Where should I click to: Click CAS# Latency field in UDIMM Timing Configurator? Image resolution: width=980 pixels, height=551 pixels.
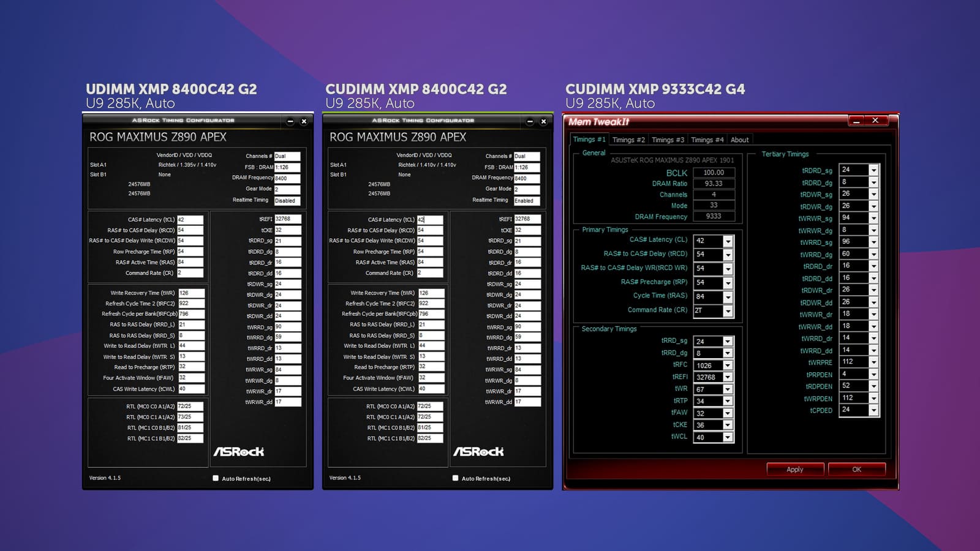coord(190,220)
